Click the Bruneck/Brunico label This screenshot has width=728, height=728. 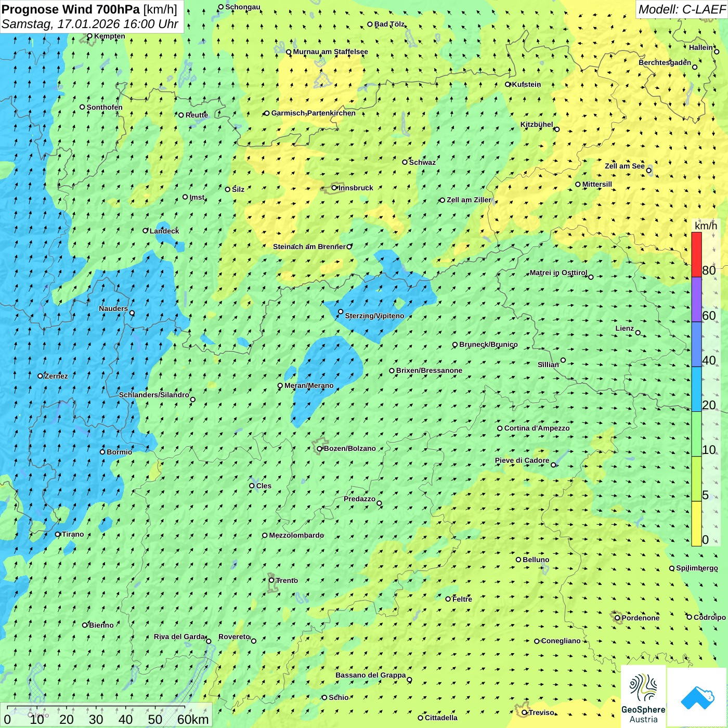click(x=488, y=344)
